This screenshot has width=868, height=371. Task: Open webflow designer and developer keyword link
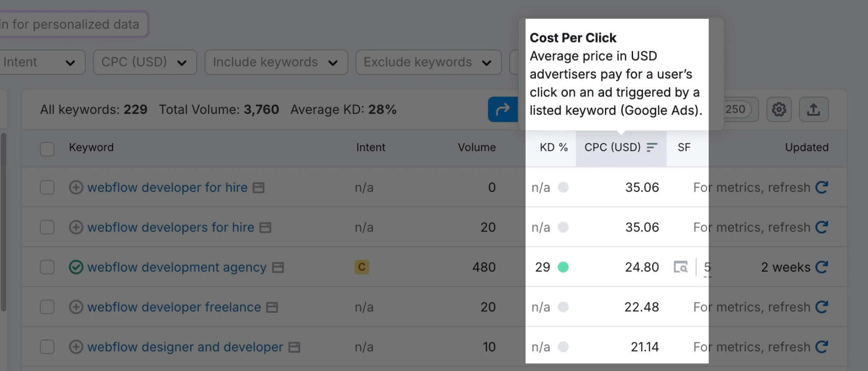185,347
